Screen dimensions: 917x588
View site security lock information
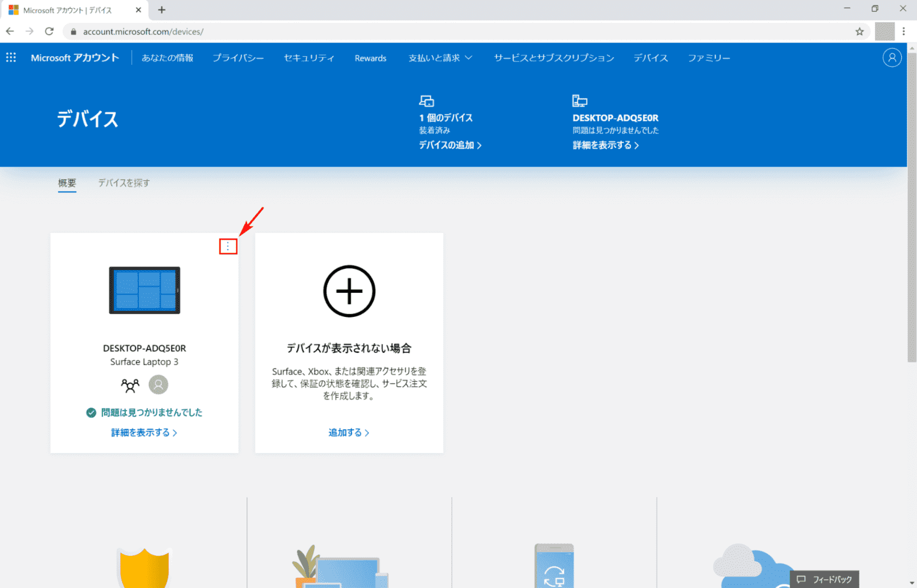point(74,32)
